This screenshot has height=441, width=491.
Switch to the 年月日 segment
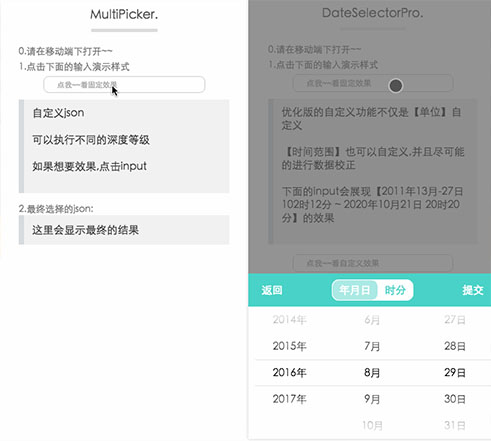click(x=354, y=290)
